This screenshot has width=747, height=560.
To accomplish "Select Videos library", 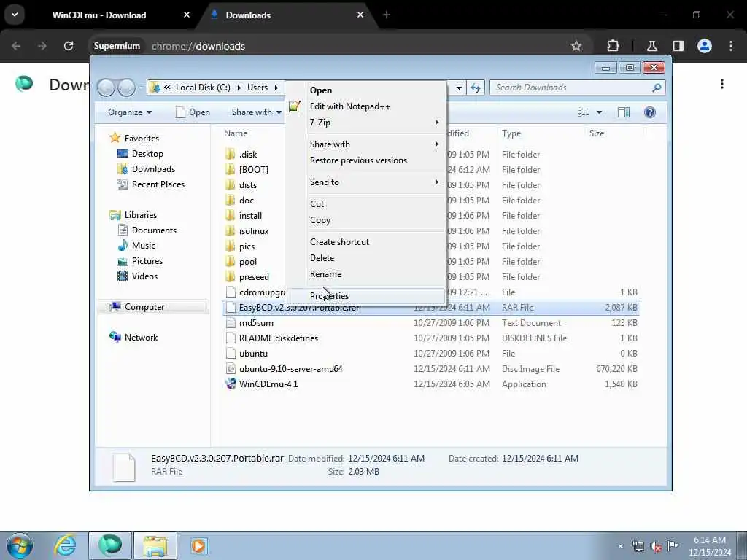I will point(137,276).
